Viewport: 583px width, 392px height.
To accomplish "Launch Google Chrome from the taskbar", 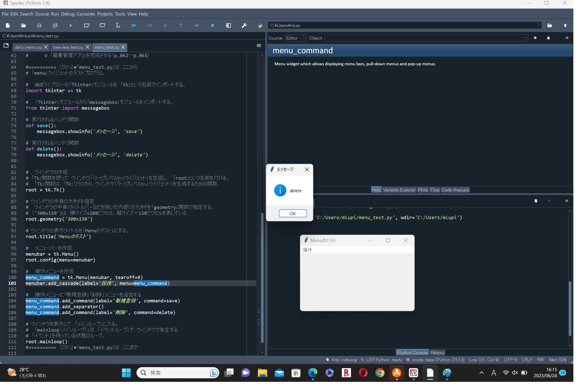I will pos(380,373).
